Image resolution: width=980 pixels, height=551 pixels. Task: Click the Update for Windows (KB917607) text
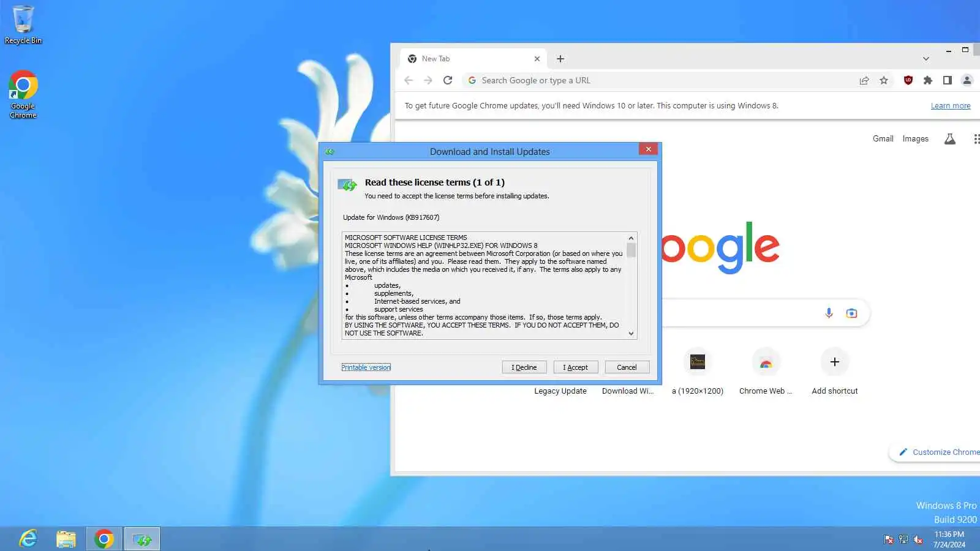point(391,217)
